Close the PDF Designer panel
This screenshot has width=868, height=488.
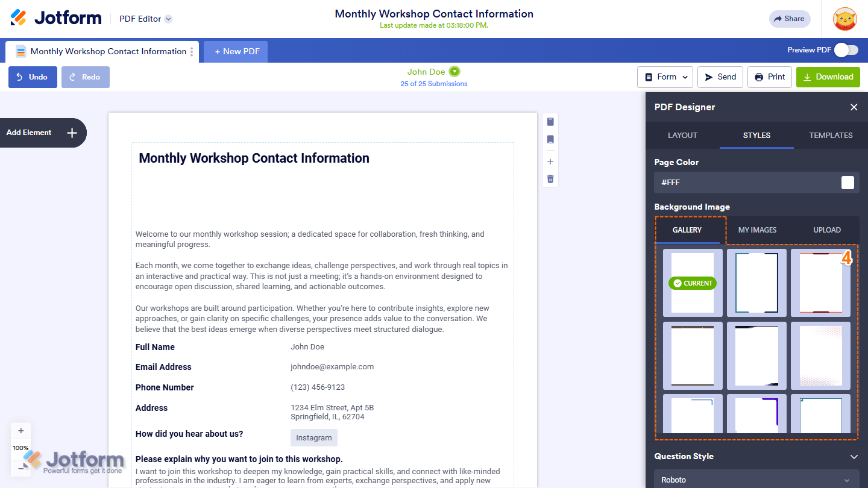pyautogui.click(x=854, y=107)
